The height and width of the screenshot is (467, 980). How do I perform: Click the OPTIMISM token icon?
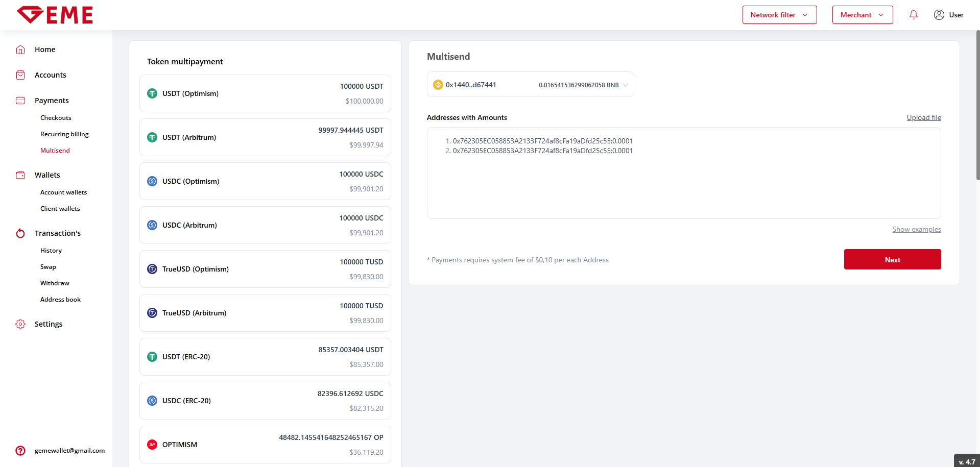(x=152, y=445)
